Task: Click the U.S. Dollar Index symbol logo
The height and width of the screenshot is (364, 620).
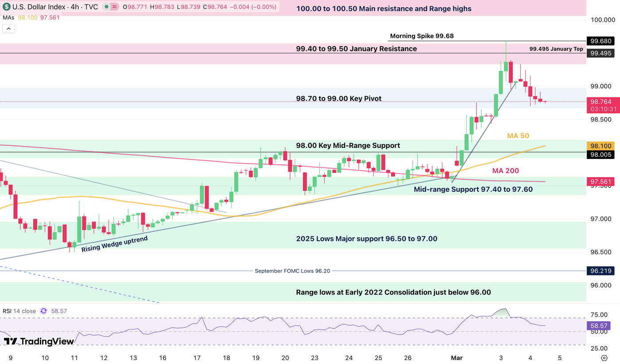Action: click(6, 7)
